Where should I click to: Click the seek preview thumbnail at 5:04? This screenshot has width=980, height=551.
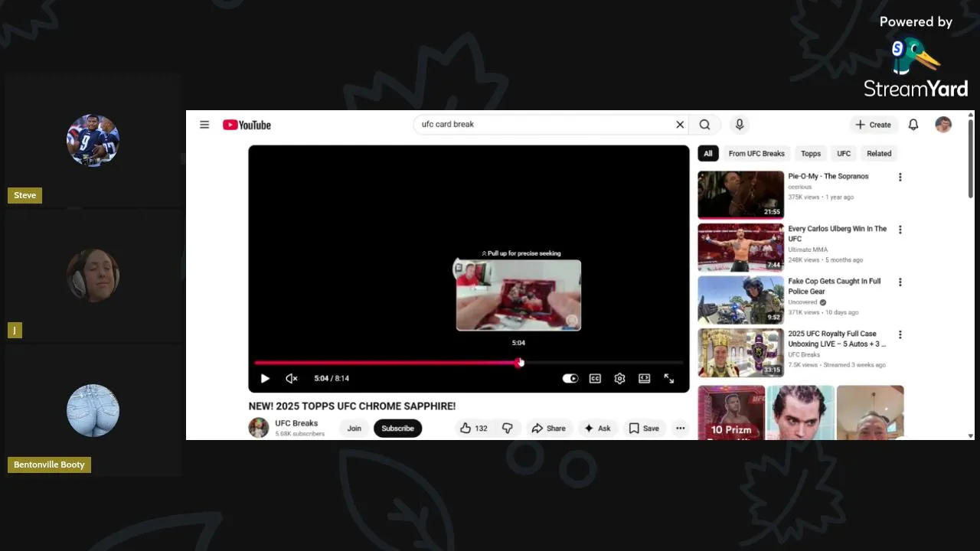click(518, 295)
